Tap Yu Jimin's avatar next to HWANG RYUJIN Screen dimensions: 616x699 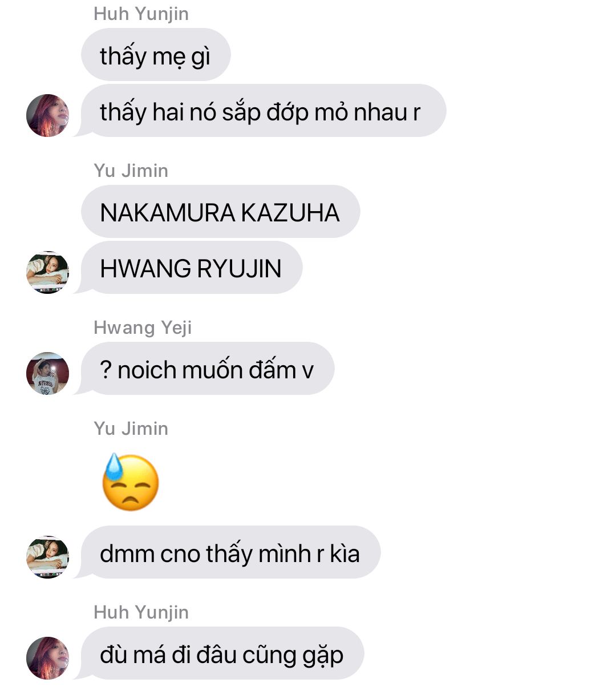pyautogui.click(x=47, y=272)
